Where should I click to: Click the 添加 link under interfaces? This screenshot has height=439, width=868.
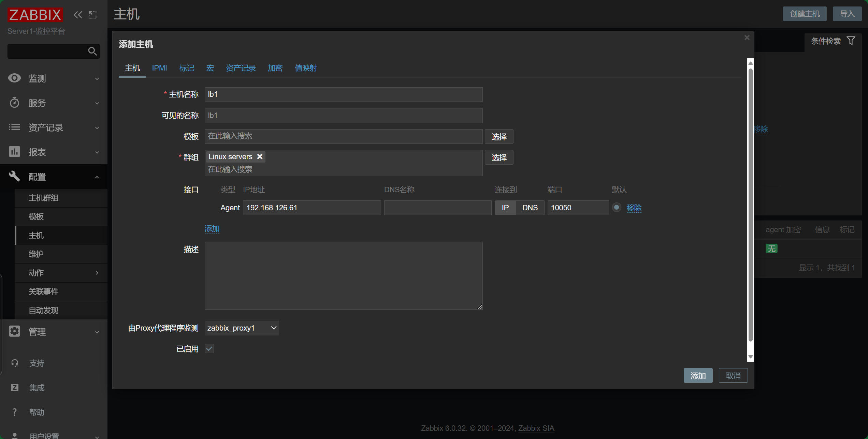[x=212, y=229]
